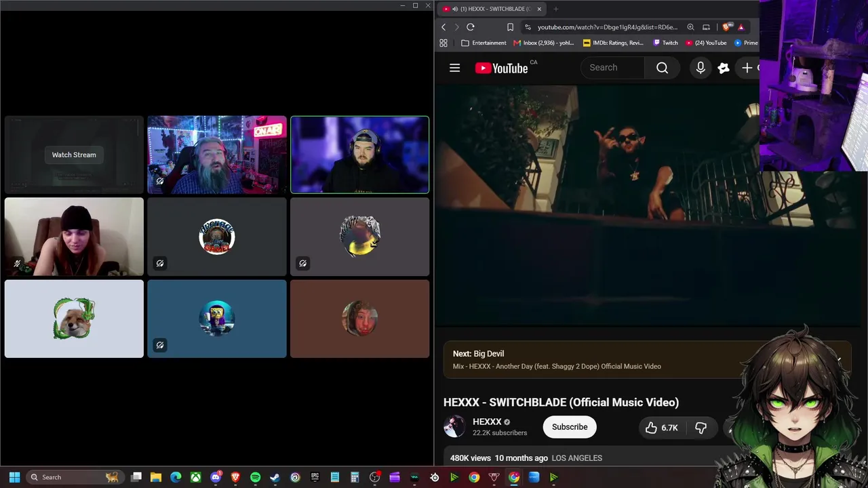868x488 pixels.
Task: Open the Xbox app from the taskbar
Action: (x=195, y=477)
